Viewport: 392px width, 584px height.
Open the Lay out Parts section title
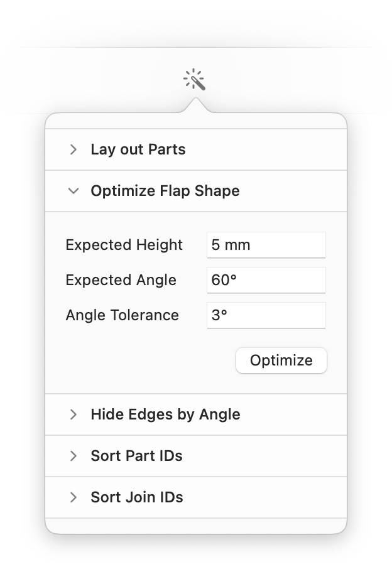(138, 149)
